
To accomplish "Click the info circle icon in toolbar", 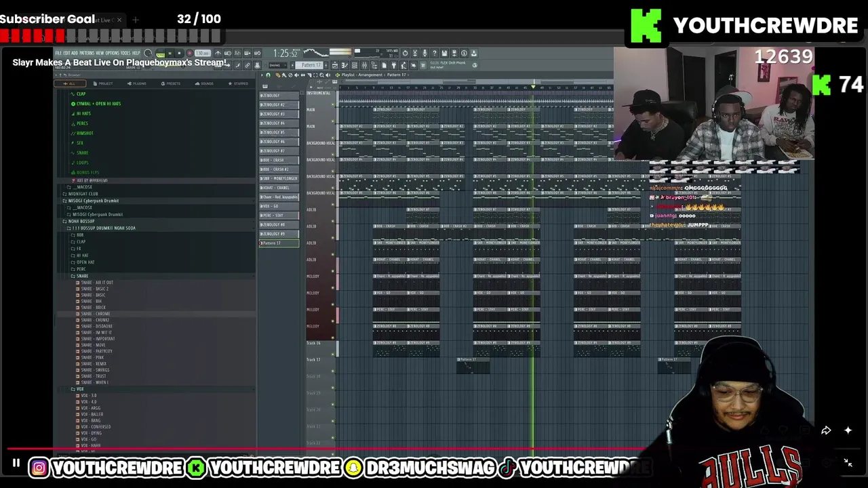I will tap(464, 53).
